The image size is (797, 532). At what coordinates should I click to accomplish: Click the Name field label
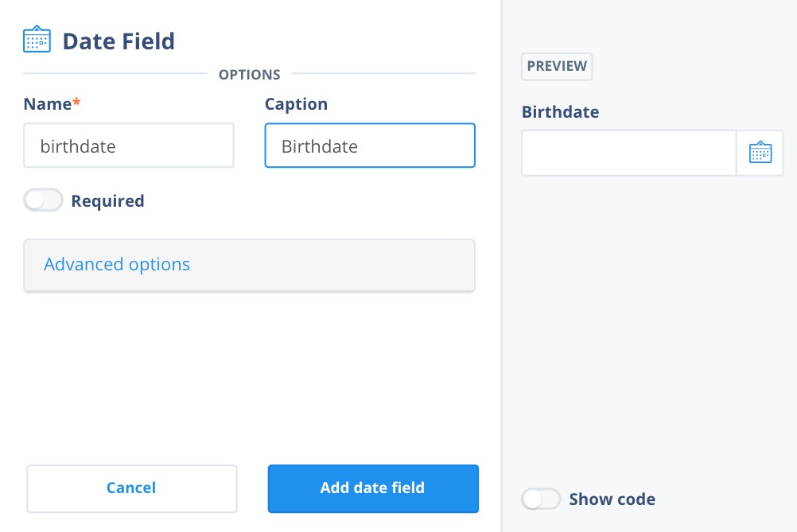(47, 104)
